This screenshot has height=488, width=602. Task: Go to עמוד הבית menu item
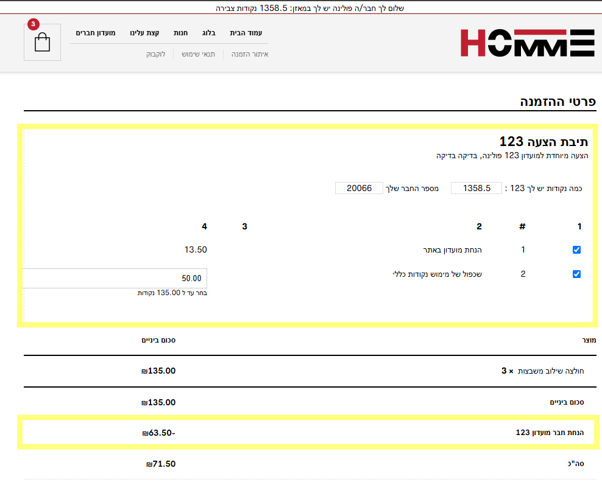coord(246,33)
